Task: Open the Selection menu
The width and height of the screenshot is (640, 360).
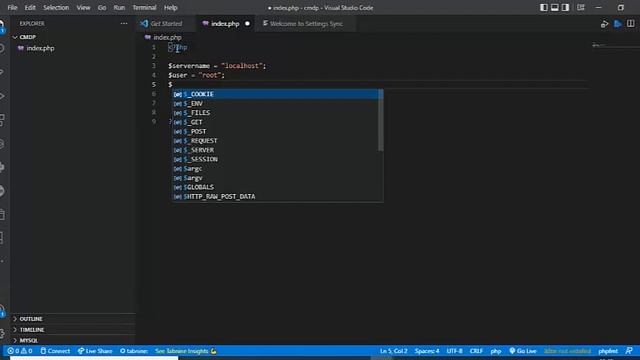Action: click(56, 7)
